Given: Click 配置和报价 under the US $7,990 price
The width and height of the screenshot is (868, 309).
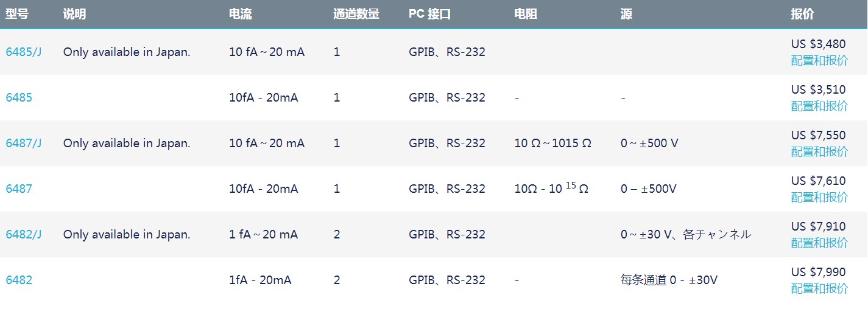Looking at the screenshot, I should click(x=819, y=288).
